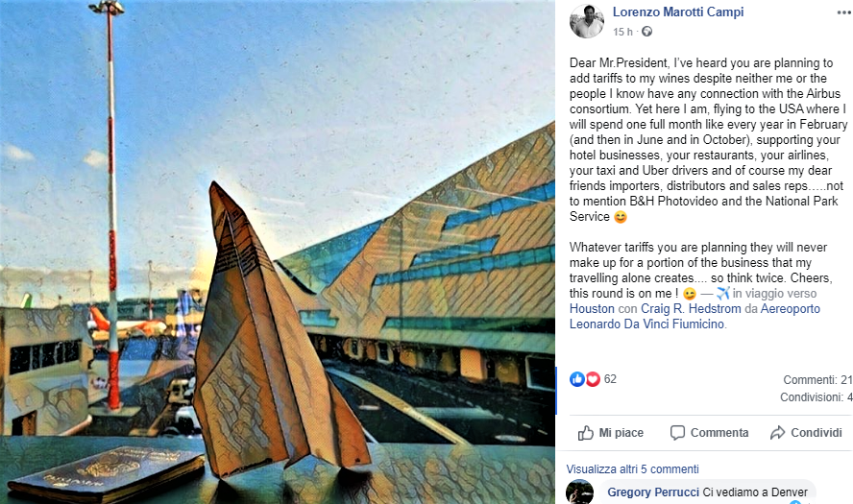View the 62 reactions count

click(610, 379)
